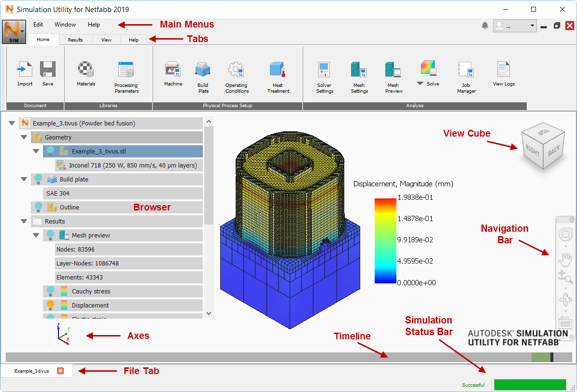Image resolution: width=577 pixels, height=392 pixels.
Task: Open the Edit menu
Action: [38, 25]
